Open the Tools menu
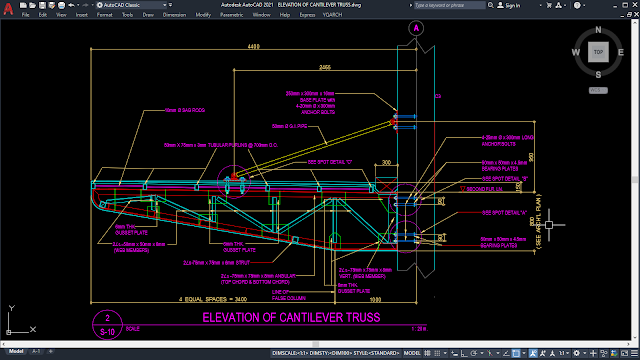Viewport: 640px width, 360px height. [x=127, y=15]
